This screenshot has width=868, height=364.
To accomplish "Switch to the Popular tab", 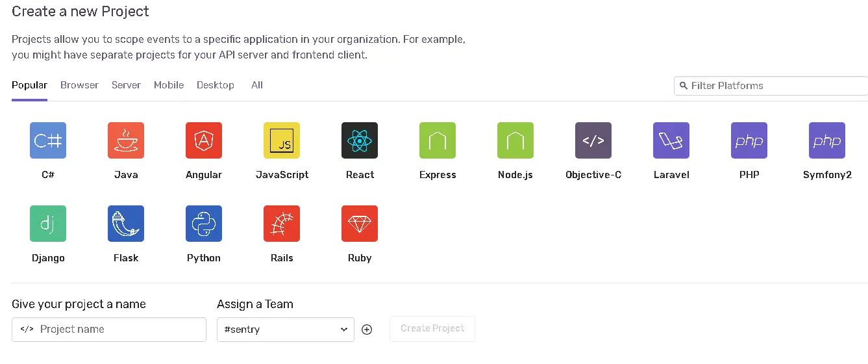I will click(29, 85).
